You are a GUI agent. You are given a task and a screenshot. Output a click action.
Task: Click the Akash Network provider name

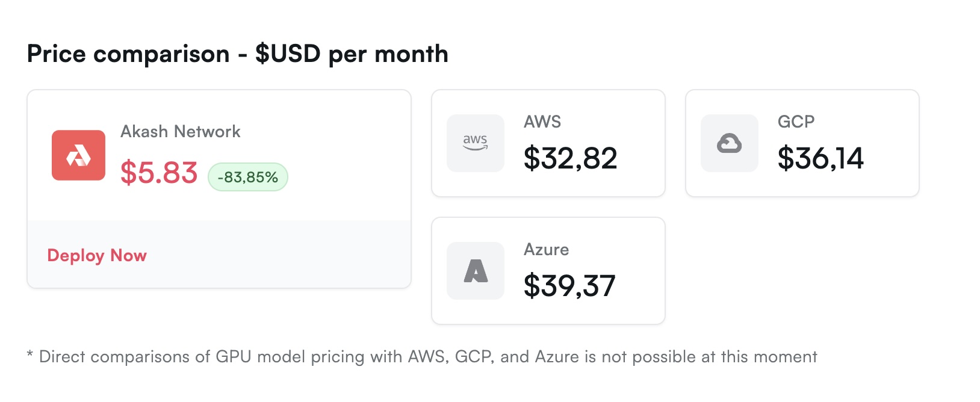(181, 132)
